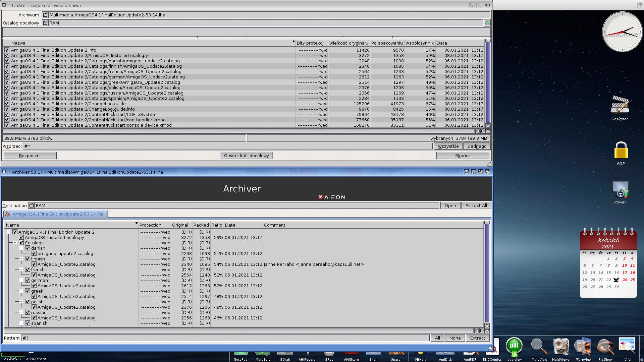Screen dimensions: 644x362
Task: Collapse the Catalogs tree node
Action: click(x=15, y=243)
